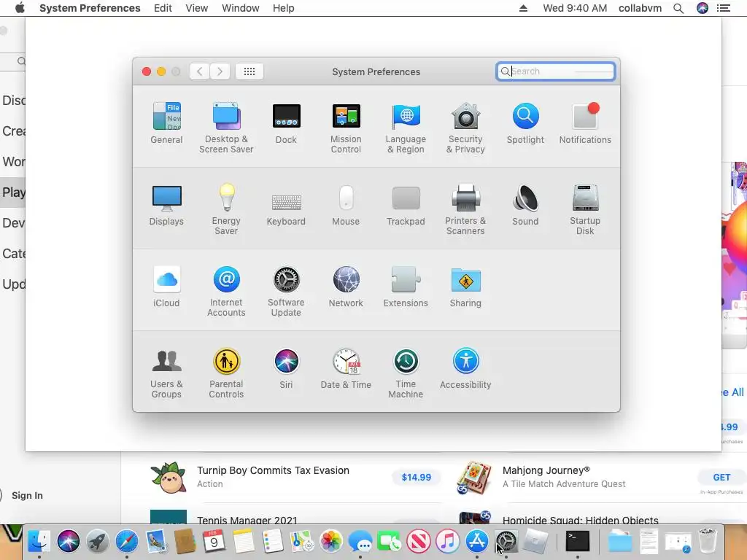Click the forward navigation arrow
This screenshot has height=560, width=747.
tap(220, 71)
